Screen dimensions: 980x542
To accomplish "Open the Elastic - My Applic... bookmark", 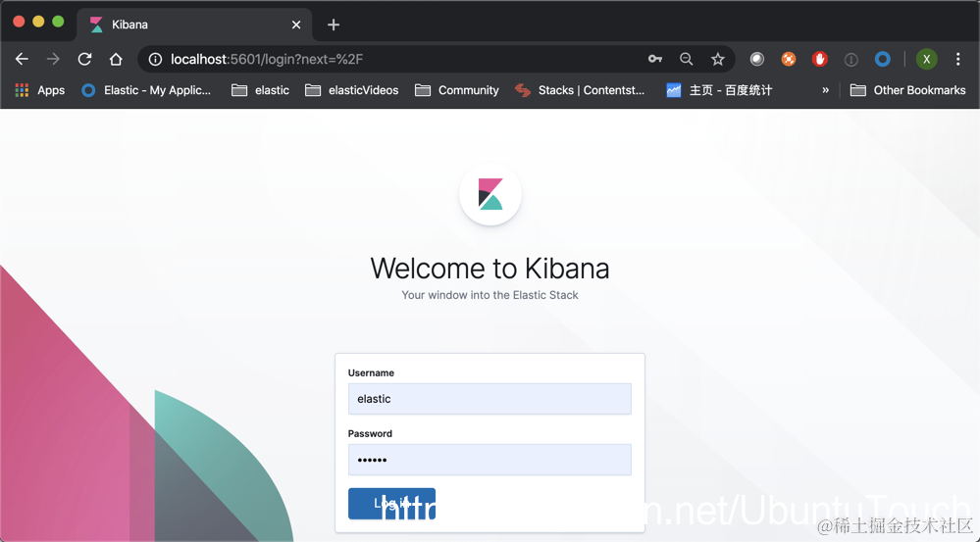I will pos(146,90).
